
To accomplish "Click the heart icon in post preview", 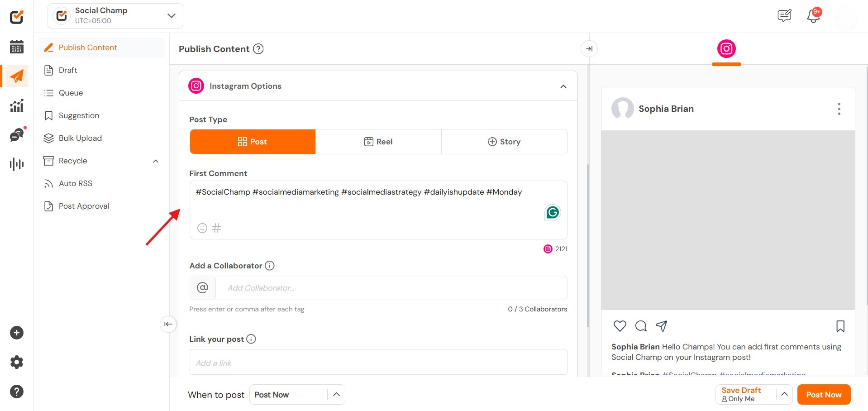I will tap(620, 326).
